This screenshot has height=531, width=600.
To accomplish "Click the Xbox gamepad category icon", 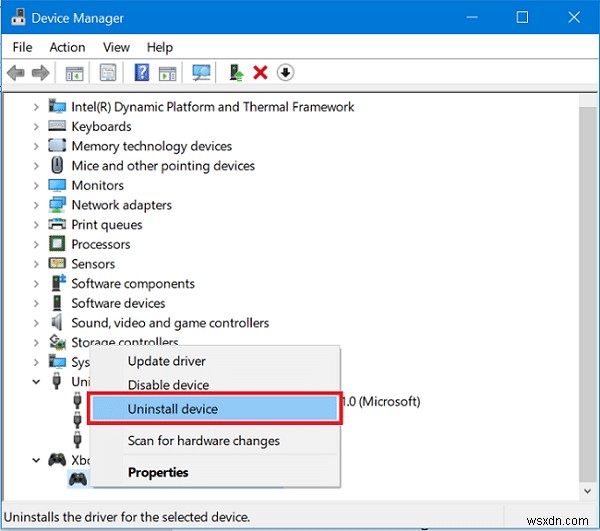I will (x=57, y=459).
